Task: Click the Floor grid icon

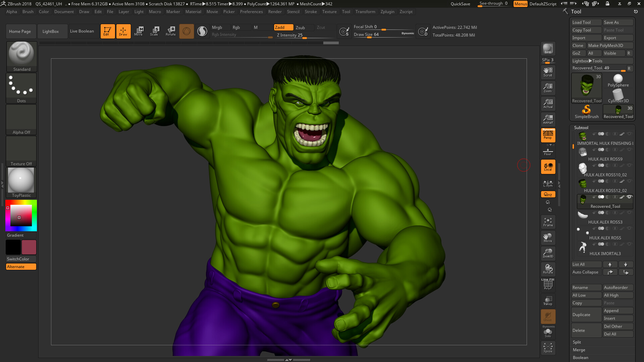Action: point(548,151)
